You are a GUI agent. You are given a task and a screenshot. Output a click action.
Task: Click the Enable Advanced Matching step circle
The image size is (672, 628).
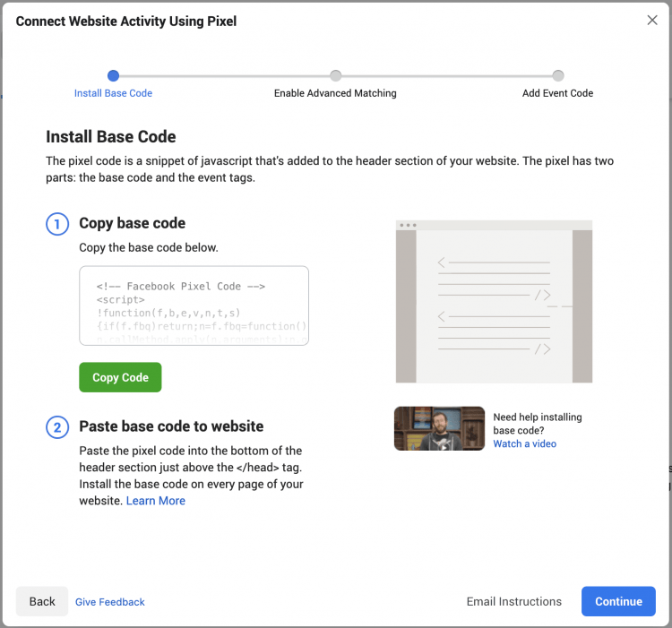(335, 76)
